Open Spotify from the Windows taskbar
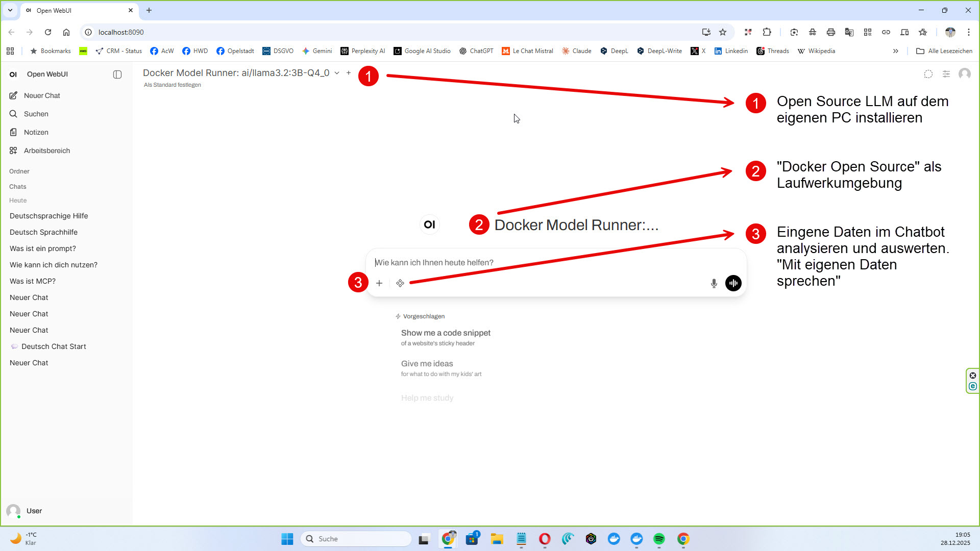This screenshot has height=551, width=980. (x=659, y=539)
